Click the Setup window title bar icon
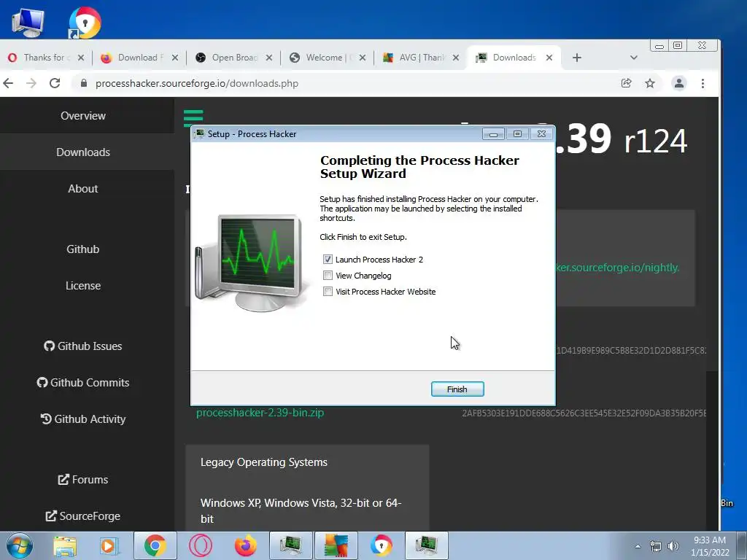747x560 pixels. tap(200, 134)
